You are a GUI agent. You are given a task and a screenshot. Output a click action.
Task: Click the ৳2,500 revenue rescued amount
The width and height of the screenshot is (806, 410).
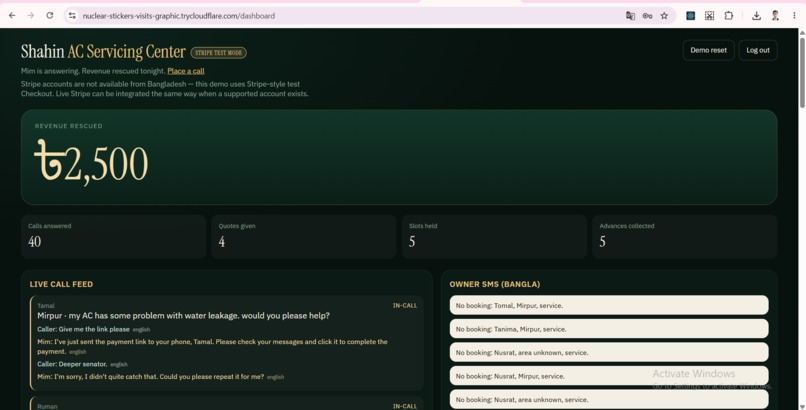(91, 162)
